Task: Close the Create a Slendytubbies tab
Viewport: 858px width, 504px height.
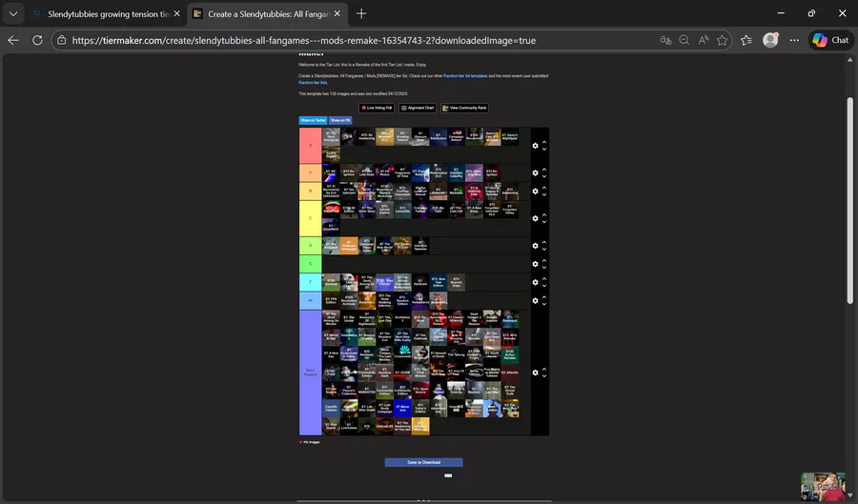Action: click(337, 13)
